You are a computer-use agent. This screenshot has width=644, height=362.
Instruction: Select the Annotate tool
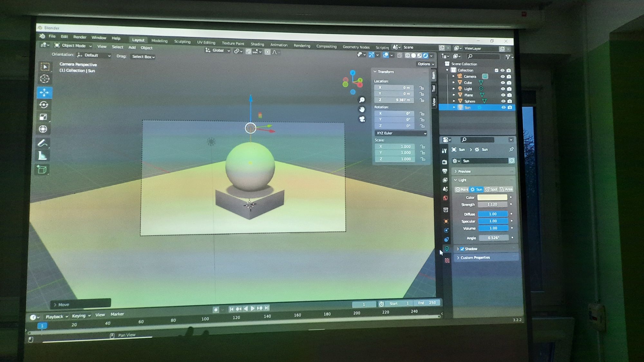click(x=43, y=143)
